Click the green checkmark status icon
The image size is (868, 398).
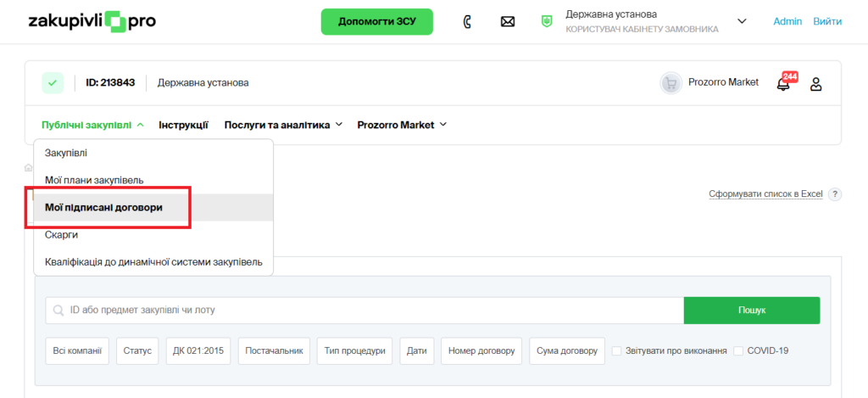coord(53,83)
